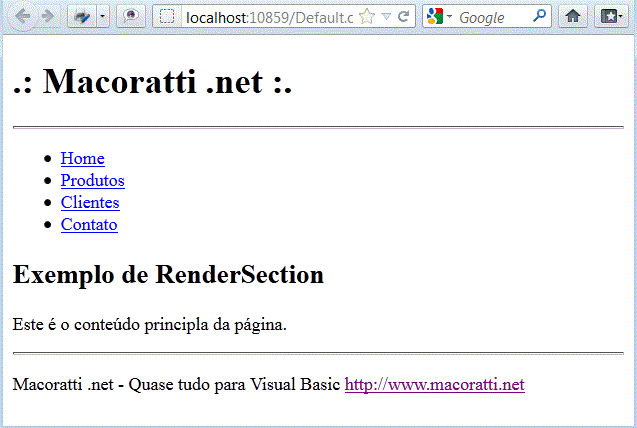Screen dimensions: 637x428
Task: Click the footer text 'Quase tudo para Visual Basic'
Action: (x=234, y=384)
